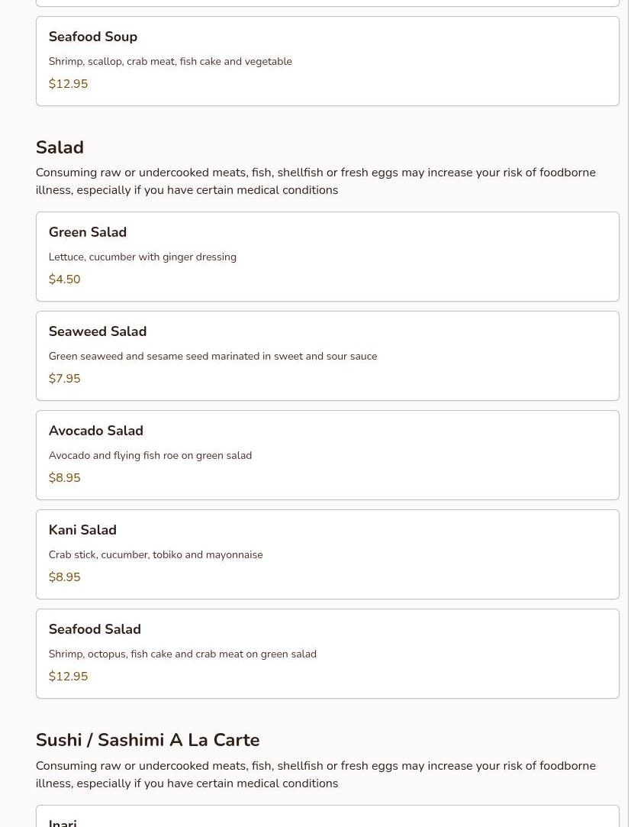Choose the Avocado Salad item title
Viewport: 644px width, 827px height.
point(96,431)
